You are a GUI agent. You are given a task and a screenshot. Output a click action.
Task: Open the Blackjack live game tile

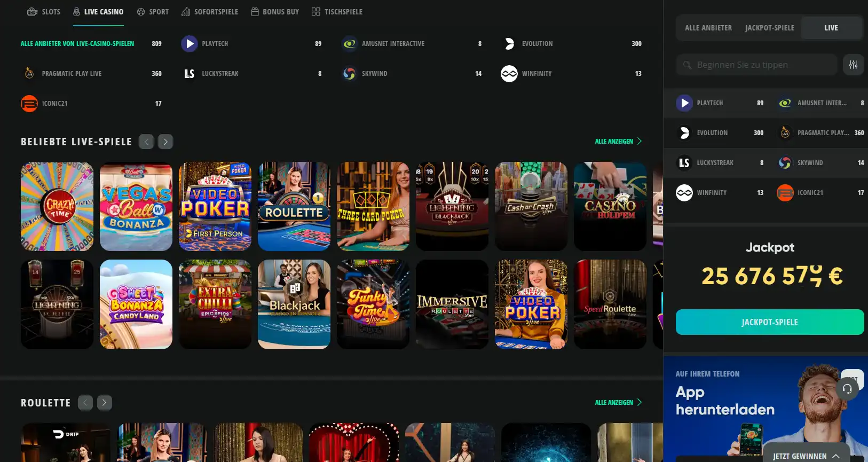click(x=294, y=304)
